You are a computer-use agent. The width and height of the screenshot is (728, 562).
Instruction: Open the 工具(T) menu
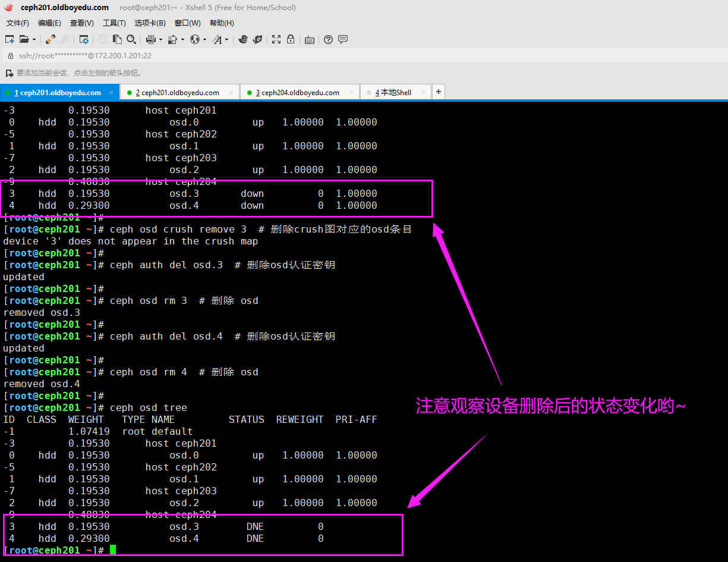(114, 23)
